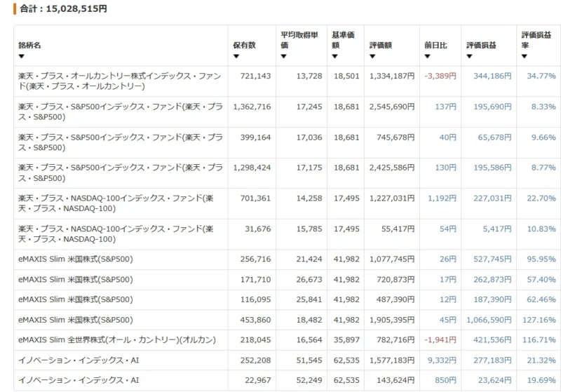
Task: Click イノベーション・インデックス・AI with 22,967 units
Action: point(79,381)
